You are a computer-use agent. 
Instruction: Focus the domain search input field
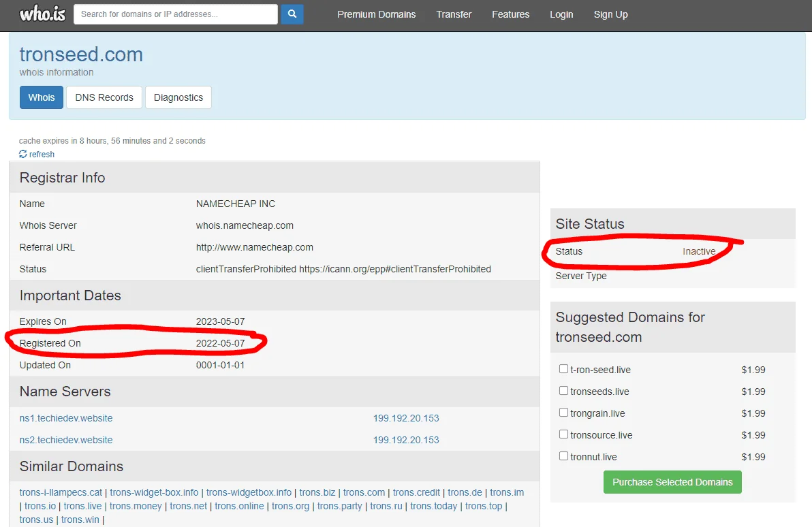[x=176, y=14]
